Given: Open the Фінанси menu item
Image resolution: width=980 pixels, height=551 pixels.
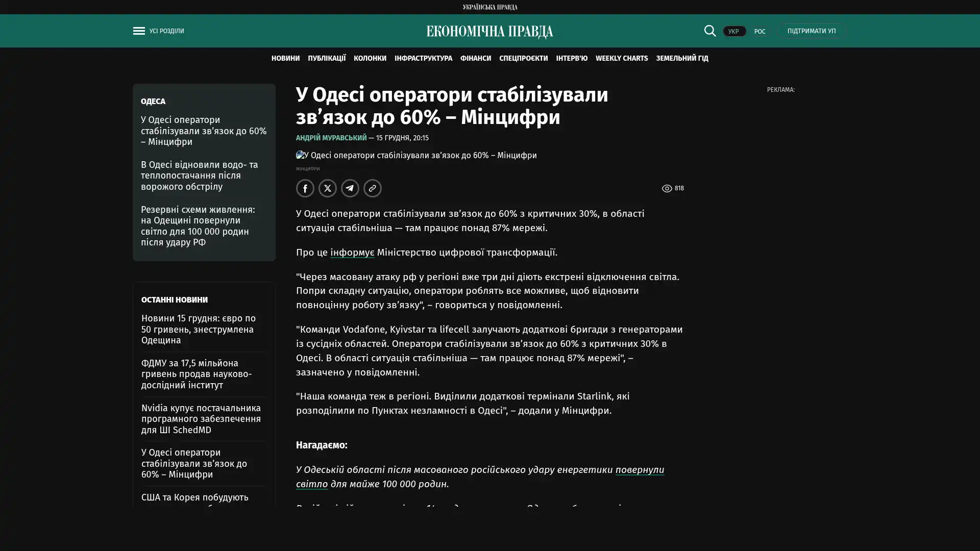Looking at the screenshot, I should point(475,58).
